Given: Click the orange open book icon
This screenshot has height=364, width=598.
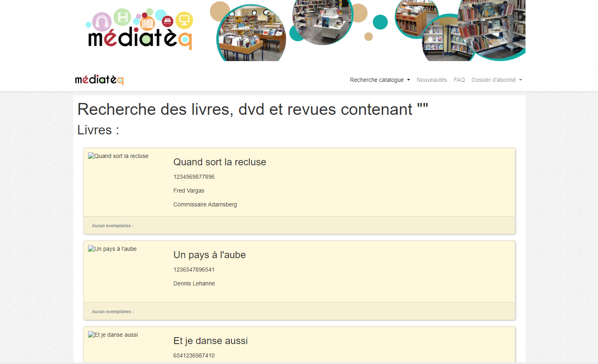Looking at the screenshot, I should click(147, 24).
